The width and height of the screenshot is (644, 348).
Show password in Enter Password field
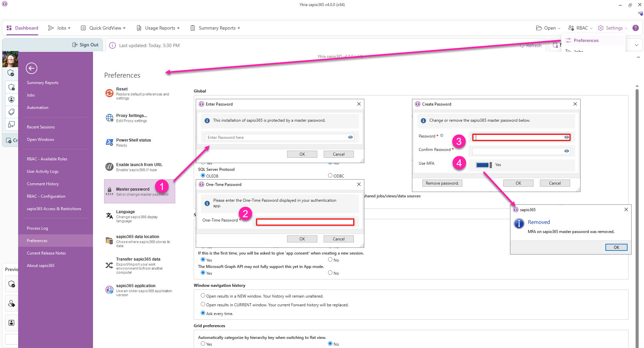[350, 137]
